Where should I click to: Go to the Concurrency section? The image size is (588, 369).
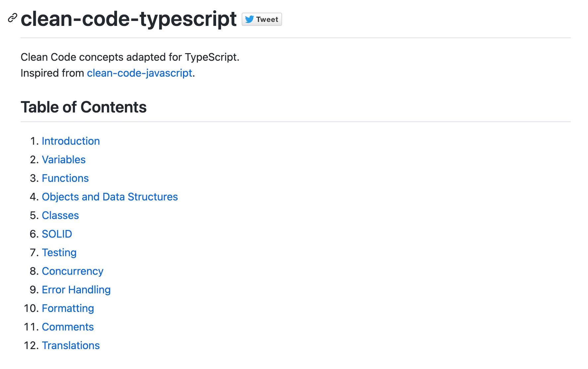(73, 271)
